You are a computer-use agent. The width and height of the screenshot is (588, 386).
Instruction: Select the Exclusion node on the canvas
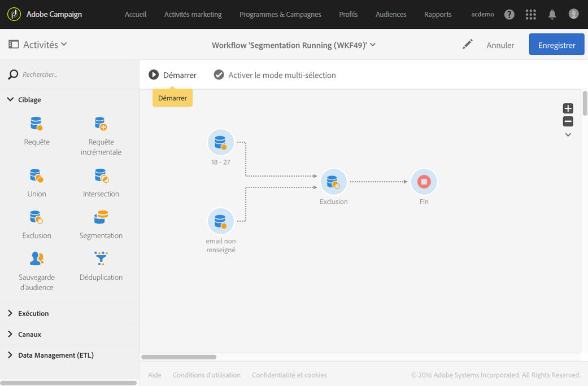coord(333,182)
